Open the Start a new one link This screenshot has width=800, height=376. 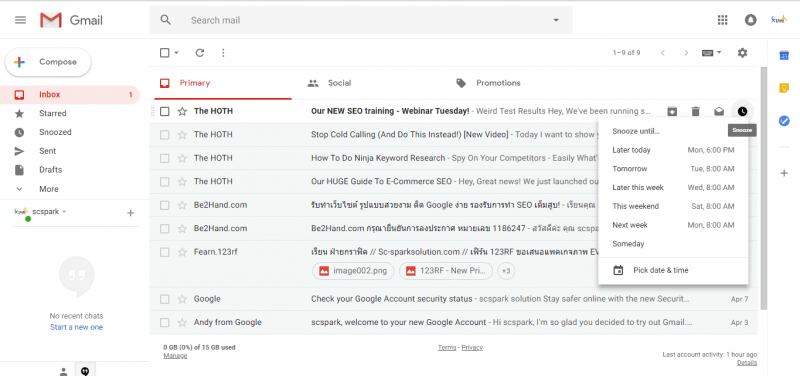click(x=77, y=328)
